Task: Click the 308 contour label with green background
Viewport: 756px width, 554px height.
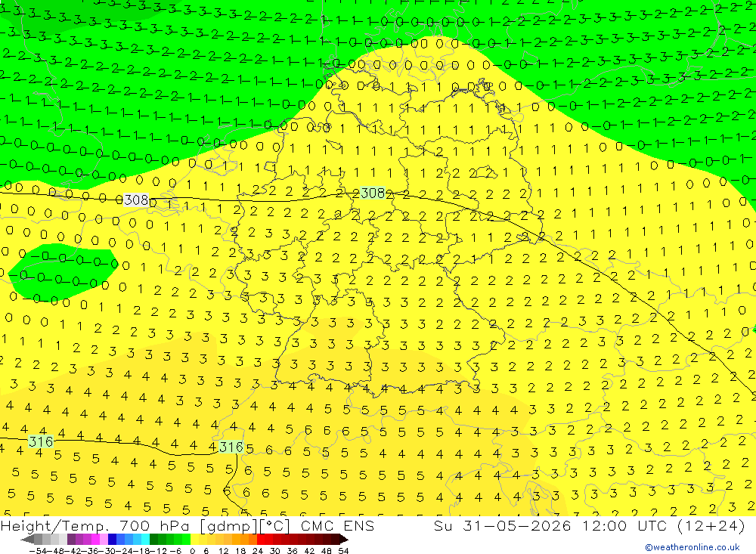Action: [x=373, y=193]
